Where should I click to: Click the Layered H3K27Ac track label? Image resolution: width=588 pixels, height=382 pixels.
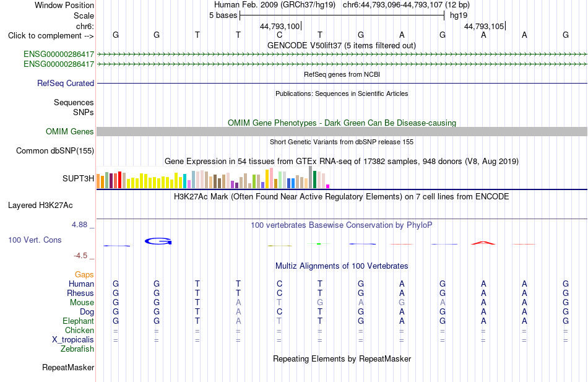click(x=40, y=206)
